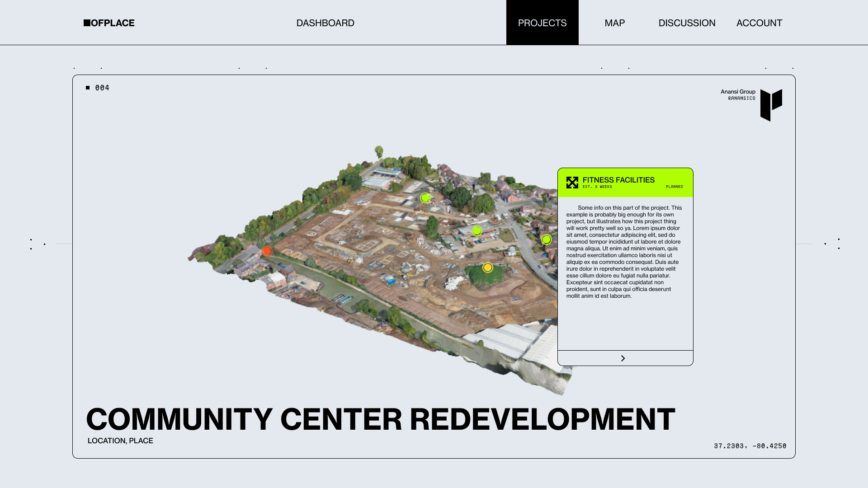This screenshot has width=868, height=488.
Task: Select the topmost green map marker
Action: (425, 198)
